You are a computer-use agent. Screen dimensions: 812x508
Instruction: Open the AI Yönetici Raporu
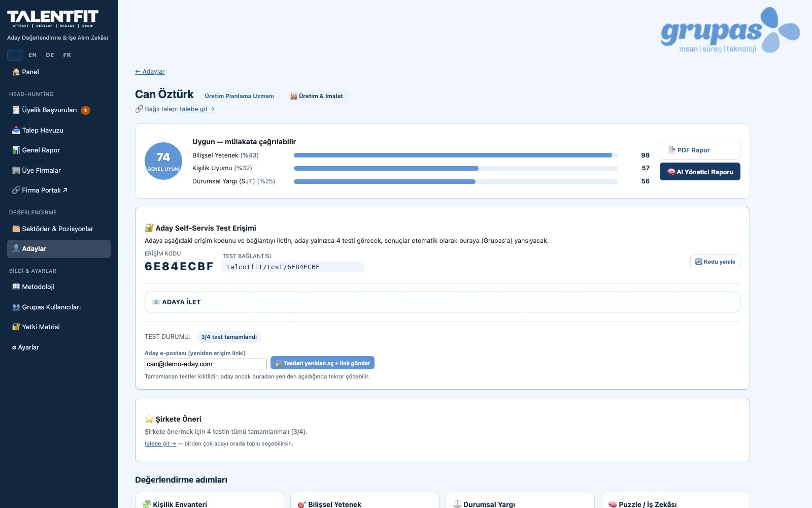pos(700,172)
